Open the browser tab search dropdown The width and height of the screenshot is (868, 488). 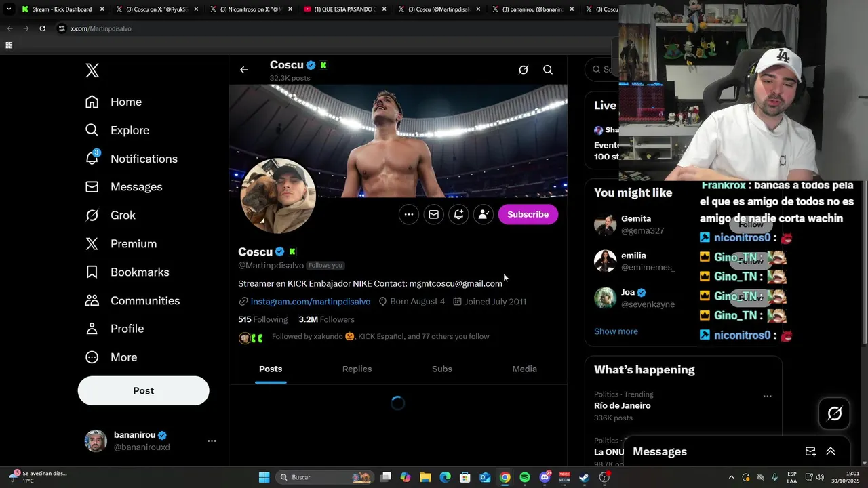point(9,9)
